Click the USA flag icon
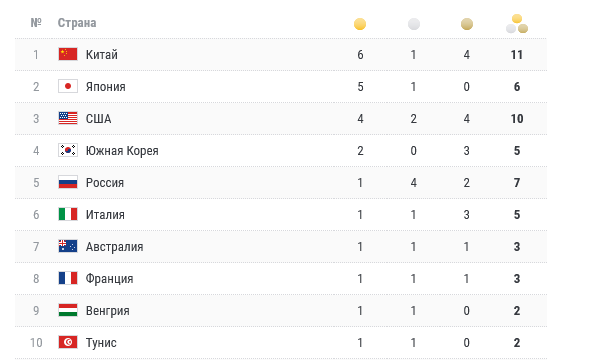 click(68, 118)
